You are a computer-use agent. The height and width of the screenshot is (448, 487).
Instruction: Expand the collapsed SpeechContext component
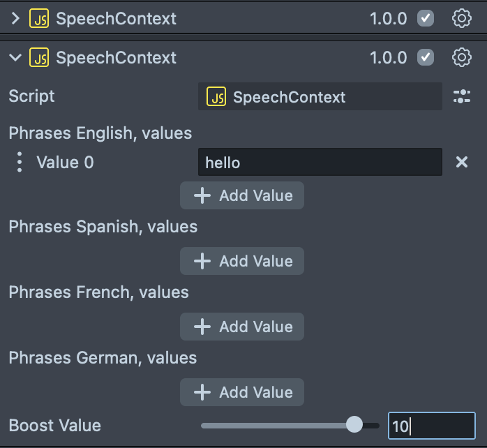[15, 19]
